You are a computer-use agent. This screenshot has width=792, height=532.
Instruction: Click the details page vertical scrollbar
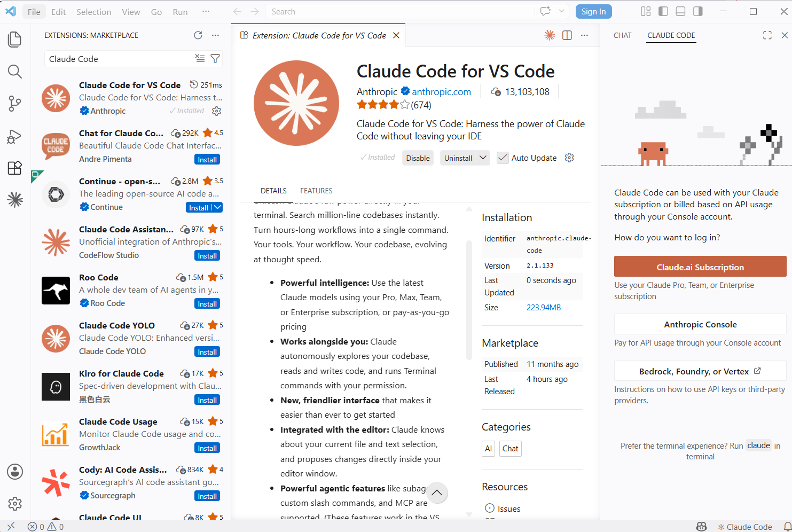click(469, 299)
